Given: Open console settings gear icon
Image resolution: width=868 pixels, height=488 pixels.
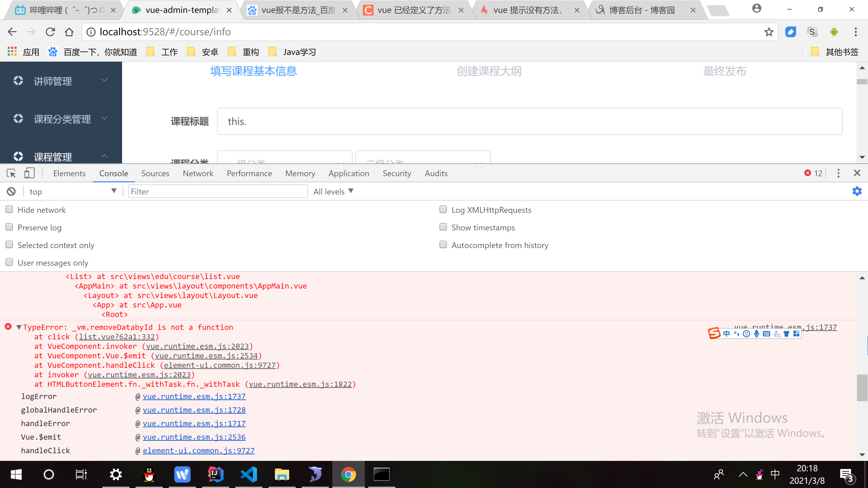Looking at the screenshot, I should pyautogui.click(x=857, y=191).
